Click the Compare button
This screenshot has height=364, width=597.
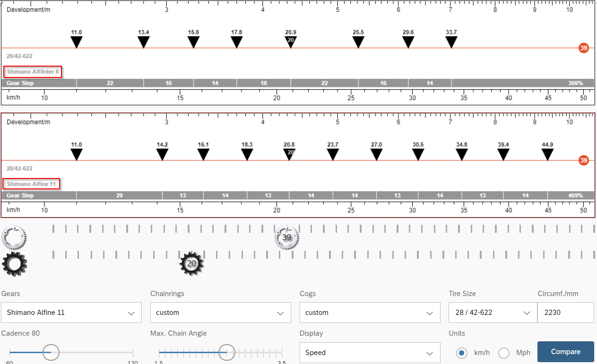(x=566, y=352)
